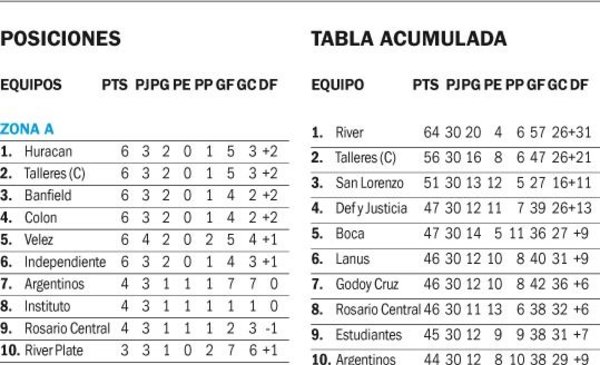Select Def y Justicia row
600x365 pixels.
coord(455,209)
